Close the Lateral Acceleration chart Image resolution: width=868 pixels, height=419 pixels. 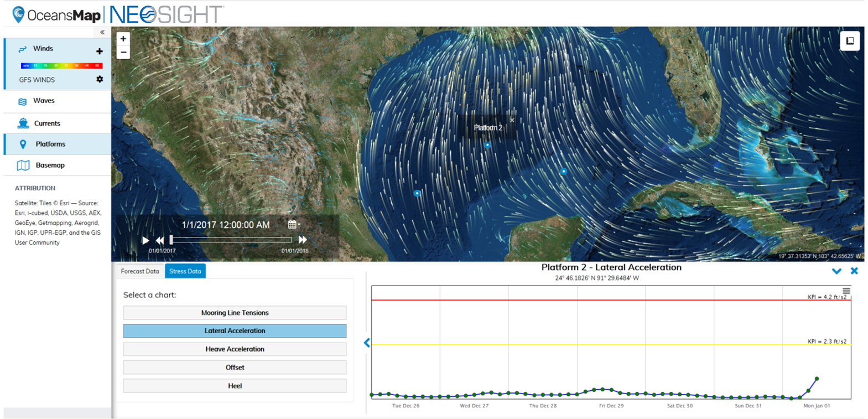click(x=854, y=271)
